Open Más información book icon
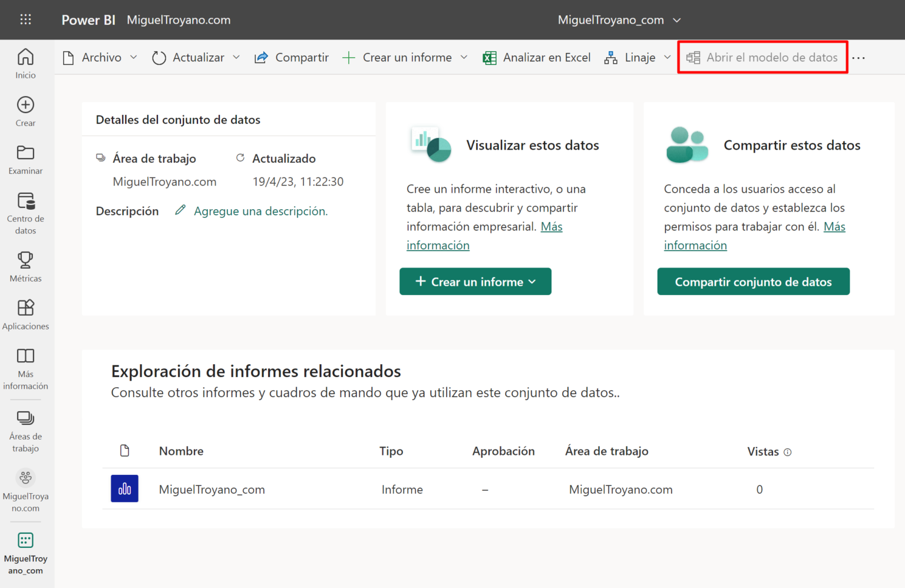905x588 pixels. (x=25, y=356)
